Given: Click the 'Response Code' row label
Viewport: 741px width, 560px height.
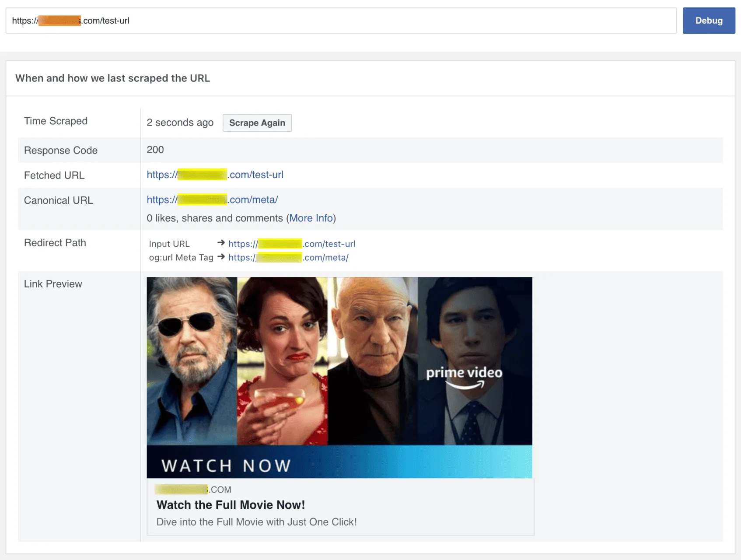Looking at the screenshot, I should pos(61,150).
